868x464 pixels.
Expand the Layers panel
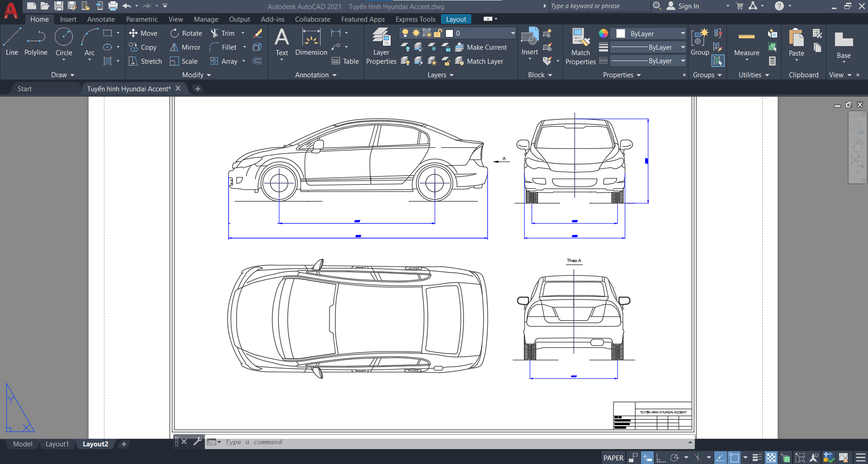(x=441, y=75)
